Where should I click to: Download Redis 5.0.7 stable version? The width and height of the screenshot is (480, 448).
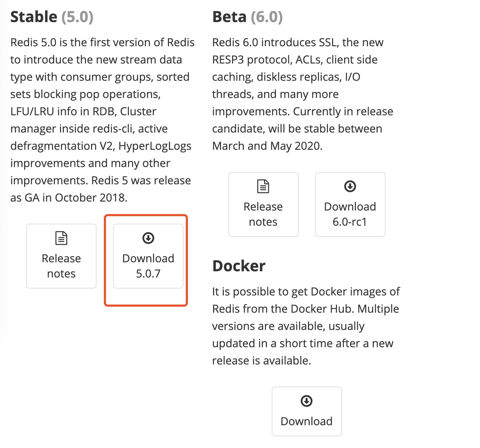[x=148, y=256]
